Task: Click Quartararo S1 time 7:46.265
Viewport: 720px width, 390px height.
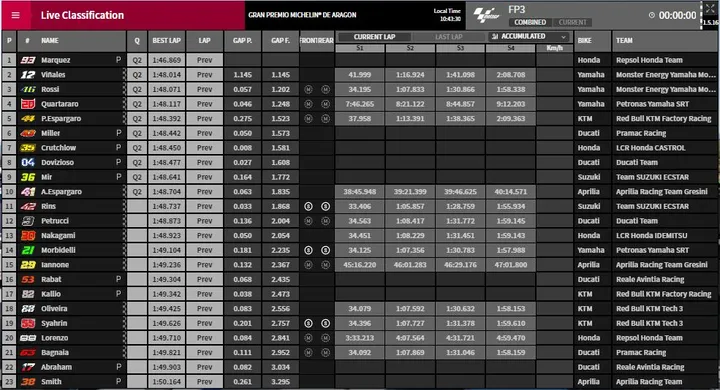Action: click(360, 104)
